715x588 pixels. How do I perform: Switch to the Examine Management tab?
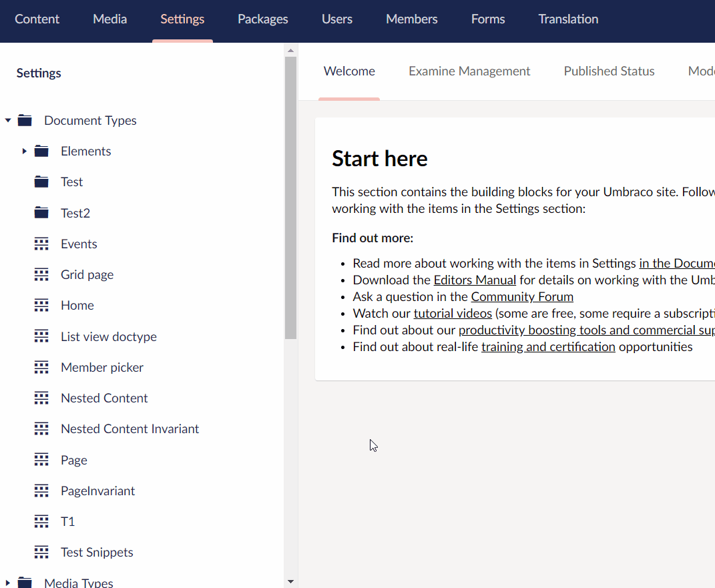pos(469,71)
